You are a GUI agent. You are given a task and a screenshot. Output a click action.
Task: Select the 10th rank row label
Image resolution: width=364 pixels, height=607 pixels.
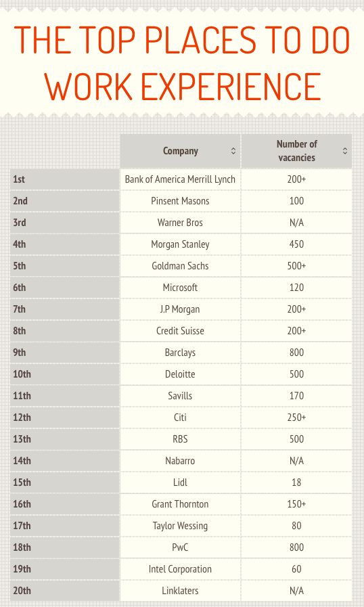click(x=65, y=374)
